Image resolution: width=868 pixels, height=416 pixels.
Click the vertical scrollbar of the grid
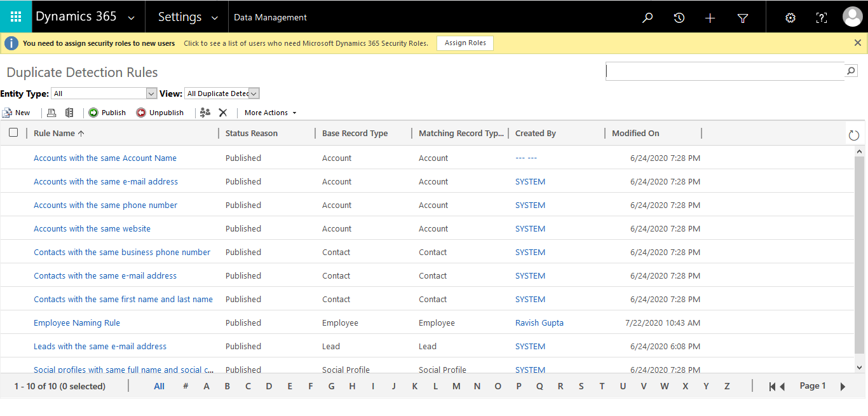tap(859, 254)
